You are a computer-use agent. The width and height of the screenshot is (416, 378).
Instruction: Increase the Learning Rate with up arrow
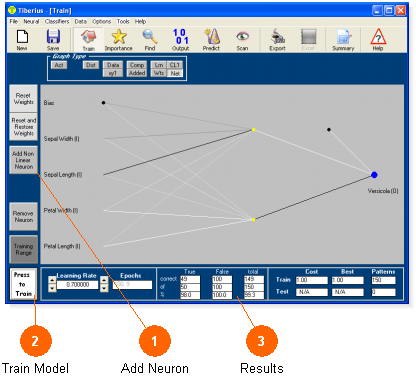[52, 280]
